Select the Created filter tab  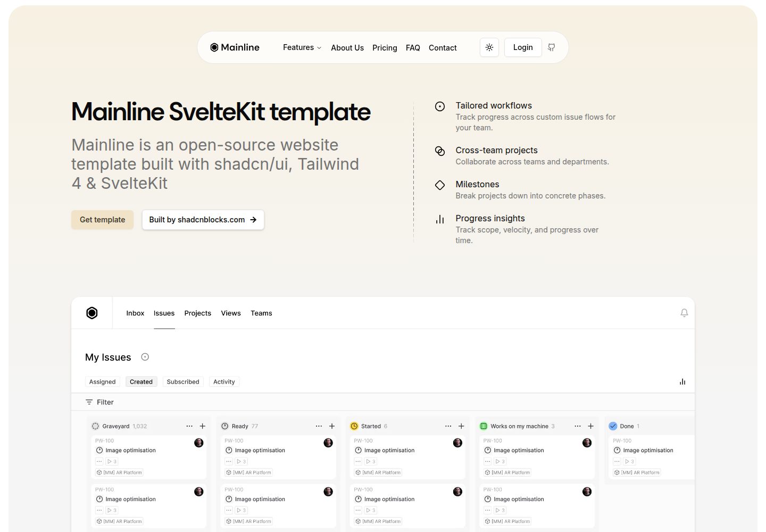tap(141, 381)
